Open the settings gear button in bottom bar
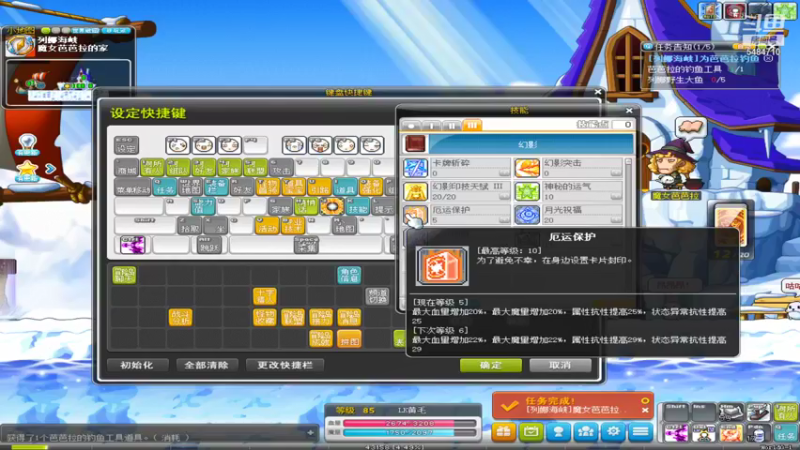This screenshot has width=800, height=450. pos(613,432)
